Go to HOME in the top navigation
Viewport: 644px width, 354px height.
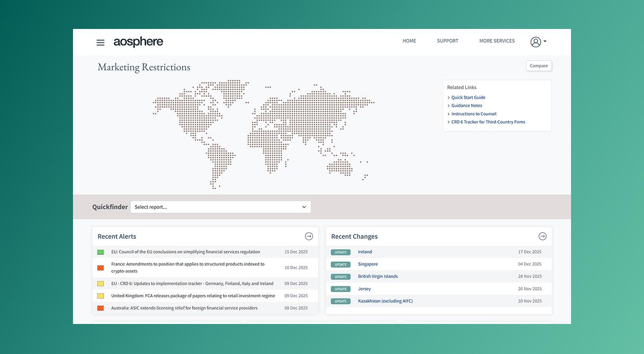point(409,41)
